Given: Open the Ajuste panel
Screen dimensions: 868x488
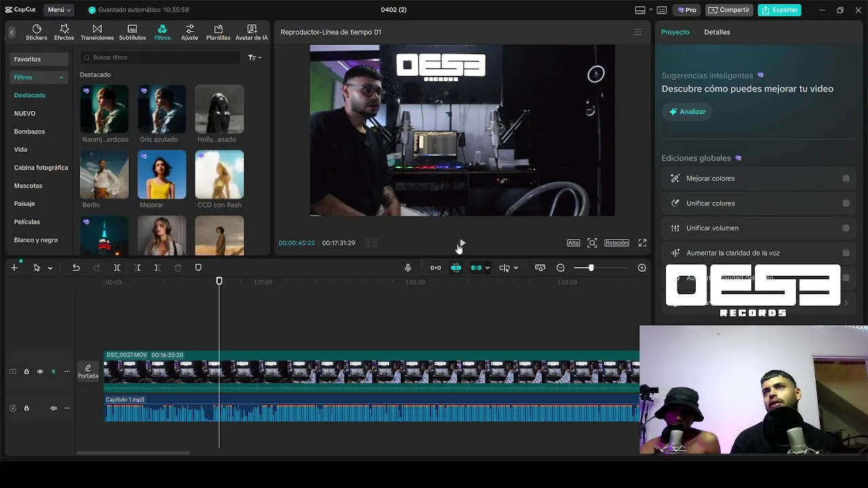Looking at the screenshot, I should click(190, 33).
